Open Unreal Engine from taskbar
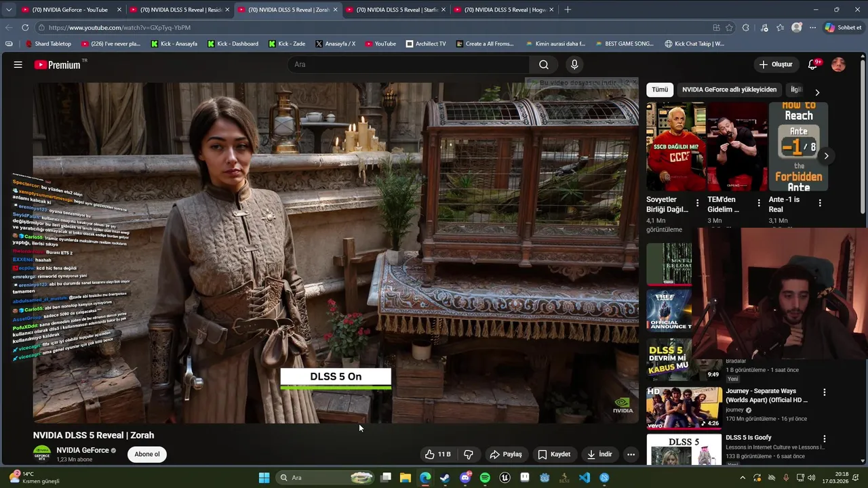The width and height of the screenshot is (868, 488). (505, 478)
